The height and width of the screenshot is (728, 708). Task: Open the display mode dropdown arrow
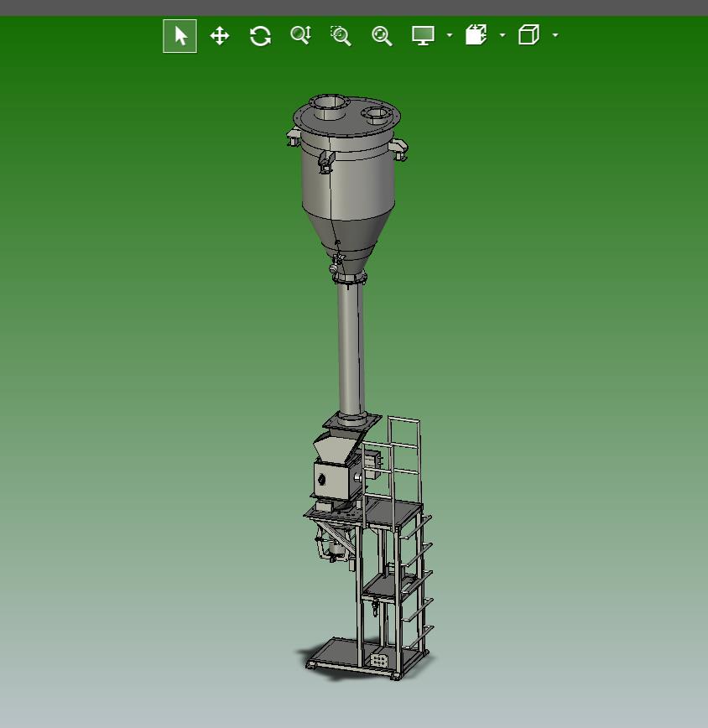click(x=450, y=35)
